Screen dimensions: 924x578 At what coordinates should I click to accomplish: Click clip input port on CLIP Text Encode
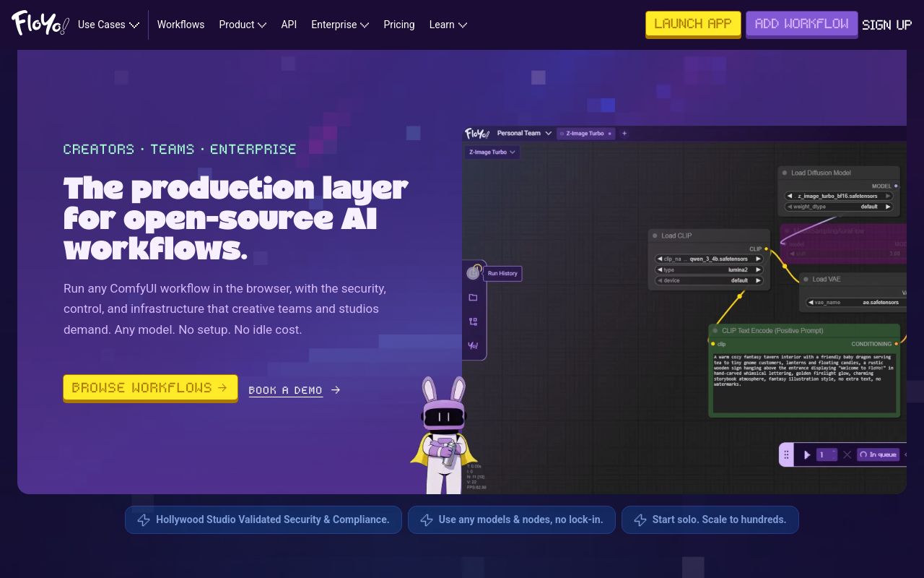click(713, 344)
